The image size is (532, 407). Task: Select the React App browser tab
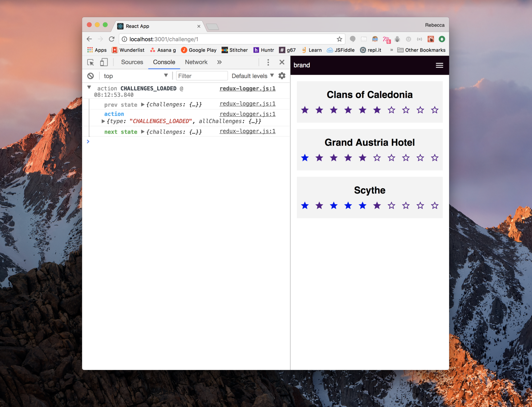(159, 26)
